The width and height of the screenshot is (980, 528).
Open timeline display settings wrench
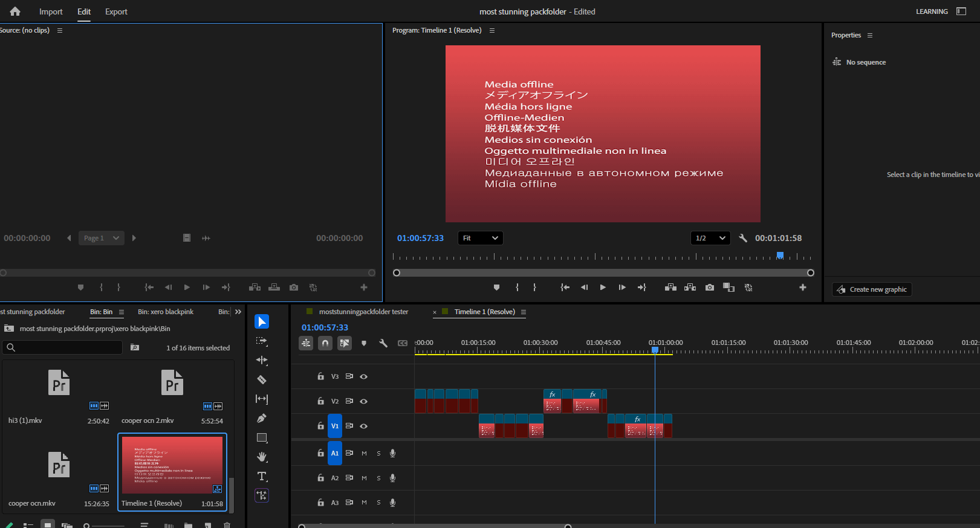(383, 343)
